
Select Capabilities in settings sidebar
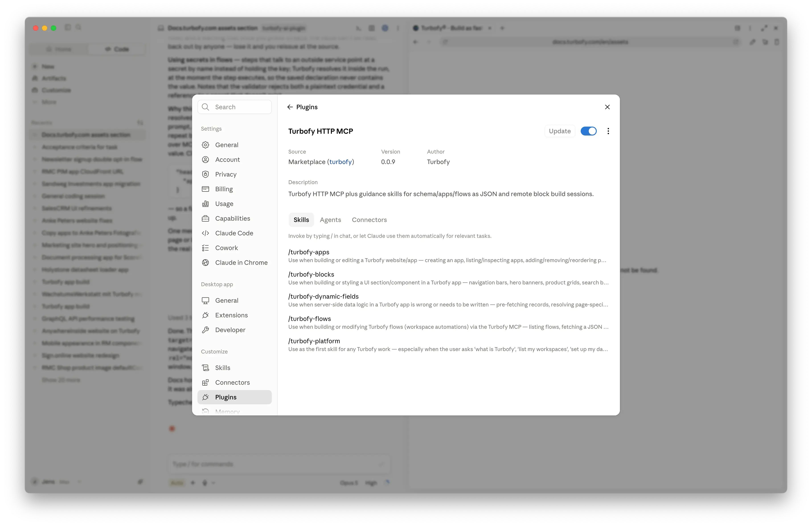235,218
